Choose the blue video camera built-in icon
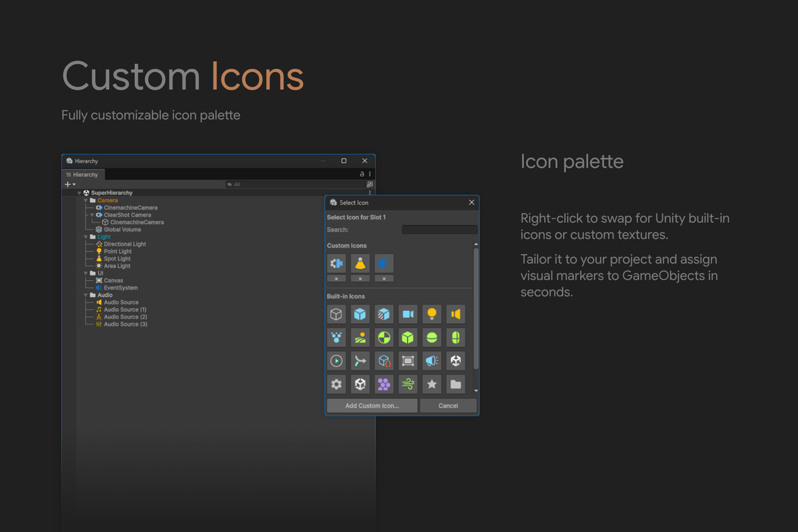Screen dimensions: 798x532 408,314
